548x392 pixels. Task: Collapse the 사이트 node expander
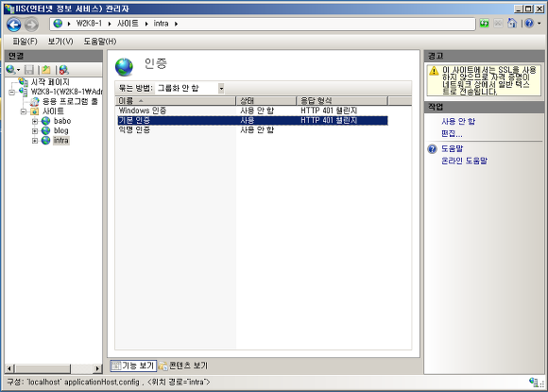click(24, 111)
